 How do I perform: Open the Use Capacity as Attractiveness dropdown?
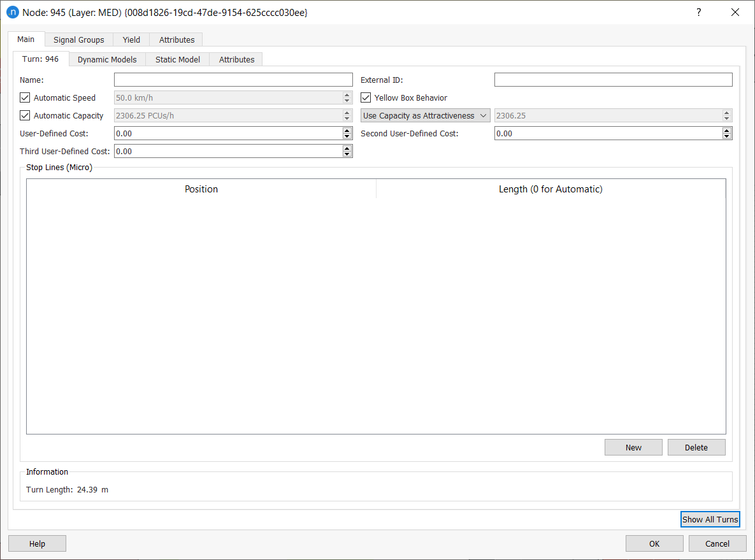coord(425,116)
